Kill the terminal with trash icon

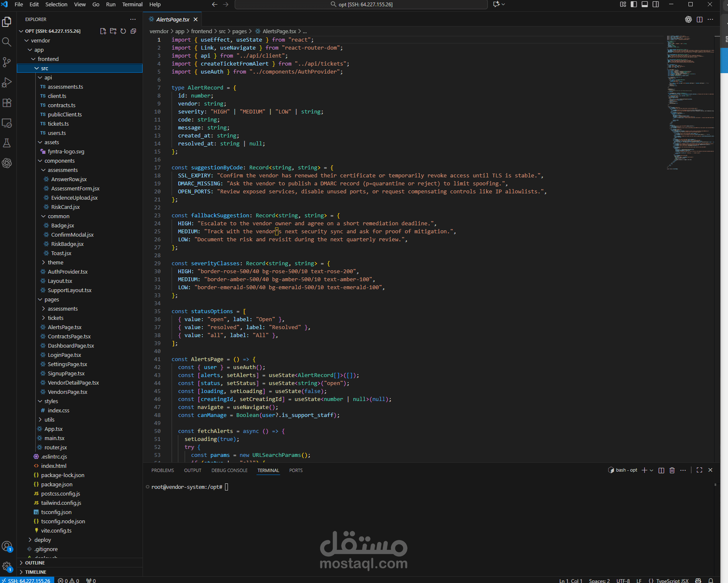(672, 470)
